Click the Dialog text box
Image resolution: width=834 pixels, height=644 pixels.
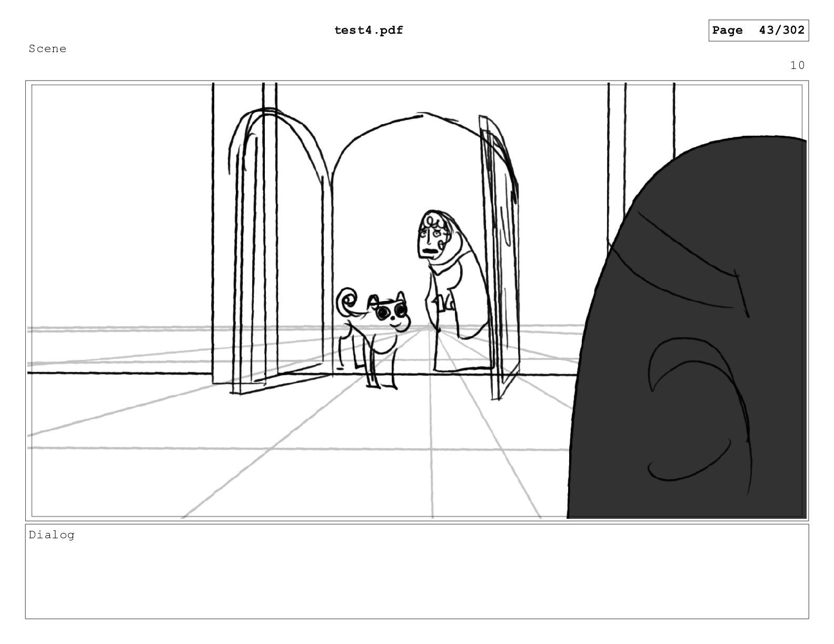(x=417, y=571)
